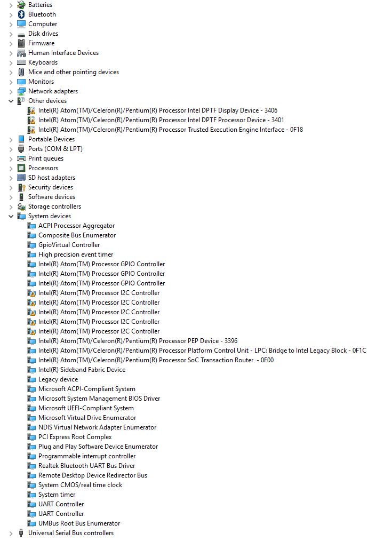The height and width of the screenshot is (549, 392).
Task: Select Remote Desktop Device Redirector Bus
Action: click(93, 475)
